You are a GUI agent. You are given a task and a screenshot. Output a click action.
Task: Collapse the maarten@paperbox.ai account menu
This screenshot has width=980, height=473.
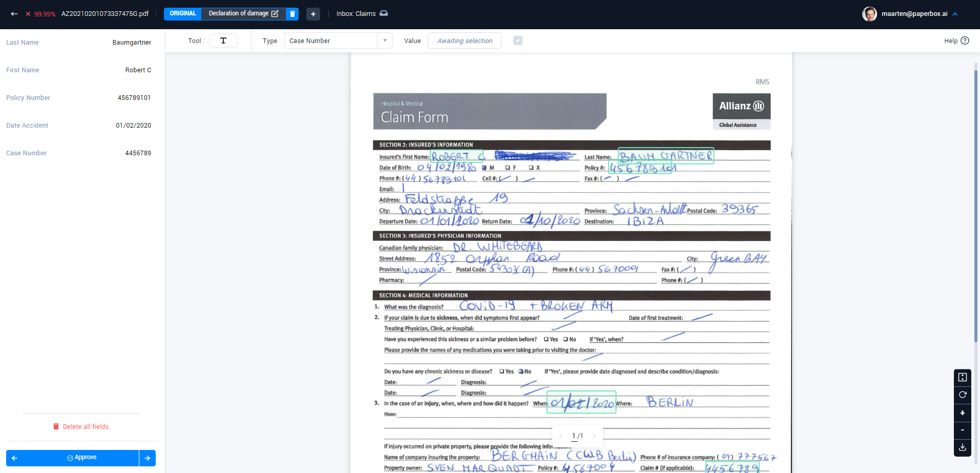[x=956, y=14]
